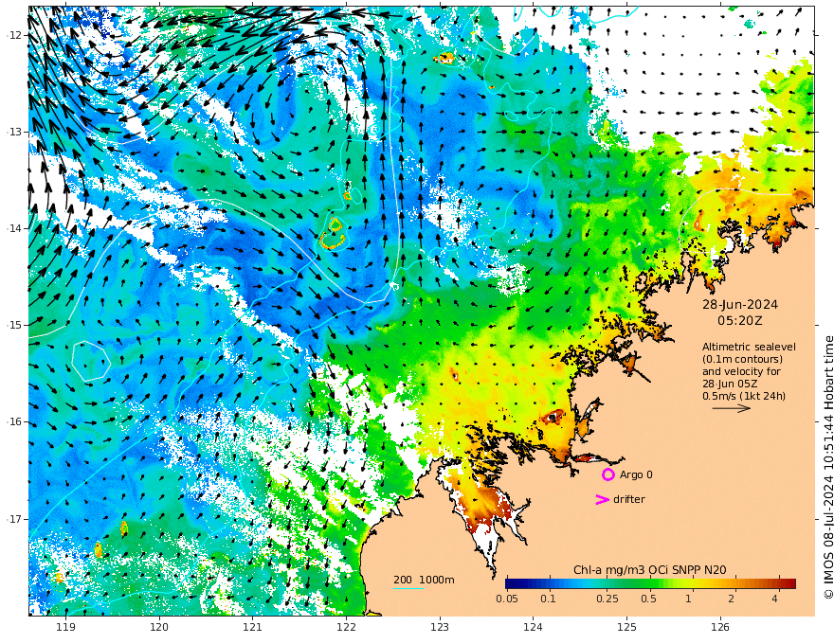The height and width of the screenshot is (644, 834).
Task: Click latitude axis label '-16'
Action: [14, 421]
